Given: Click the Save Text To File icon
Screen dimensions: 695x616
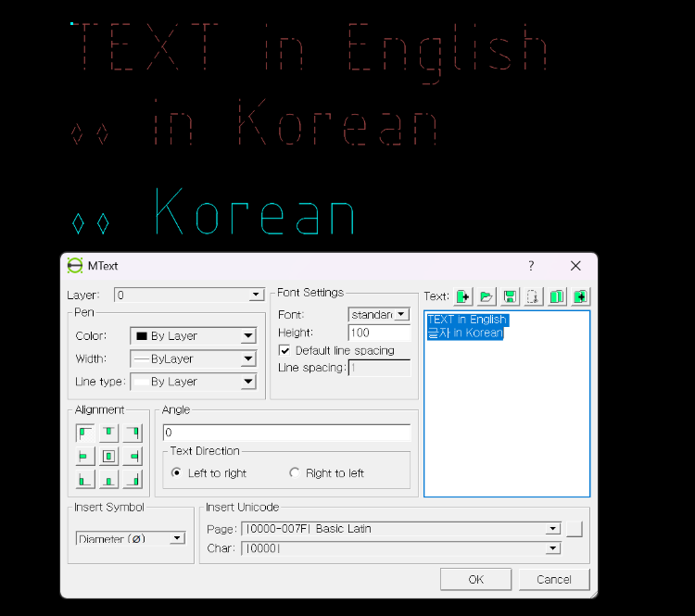Looking at the screenshot, I should pyautogui.click(x=510, y=296).
